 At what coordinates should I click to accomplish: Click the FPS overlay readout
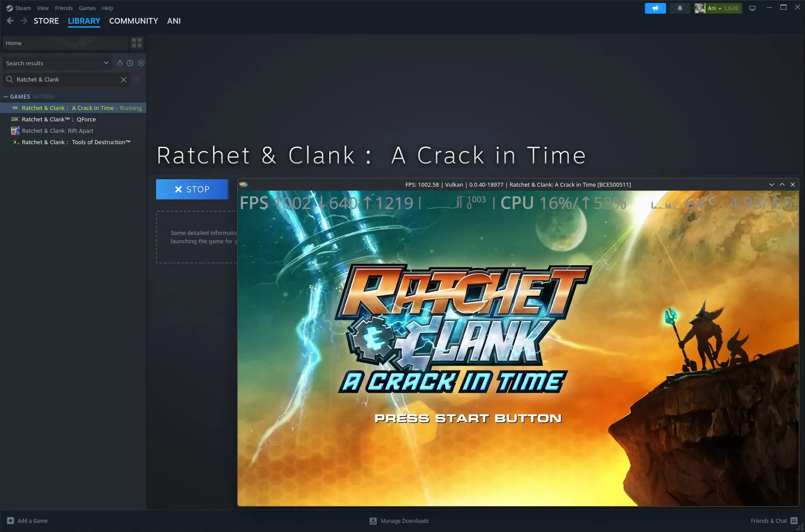pyautogui.click(x=327, y=203)
